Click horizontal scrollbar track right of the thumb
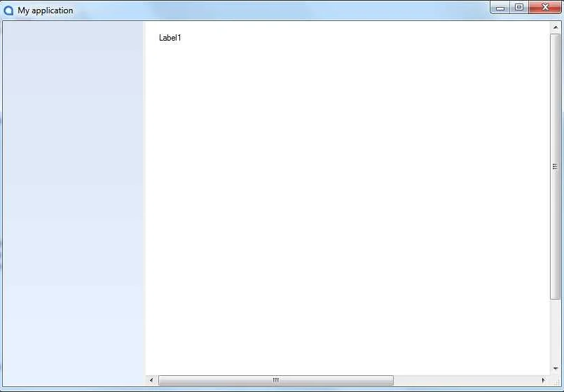The height and width of the screenshot is (392, 564). 466,380
